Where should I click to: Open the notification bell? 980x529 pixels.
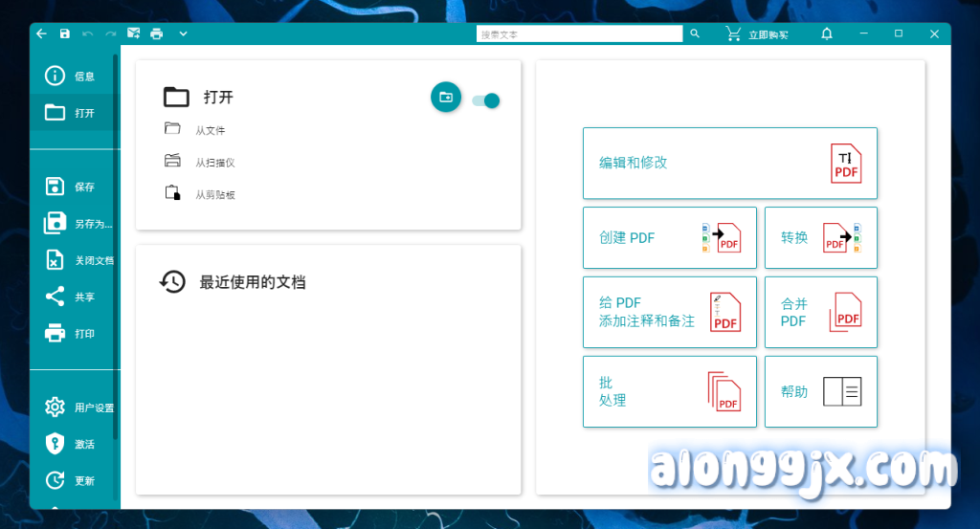827,33
